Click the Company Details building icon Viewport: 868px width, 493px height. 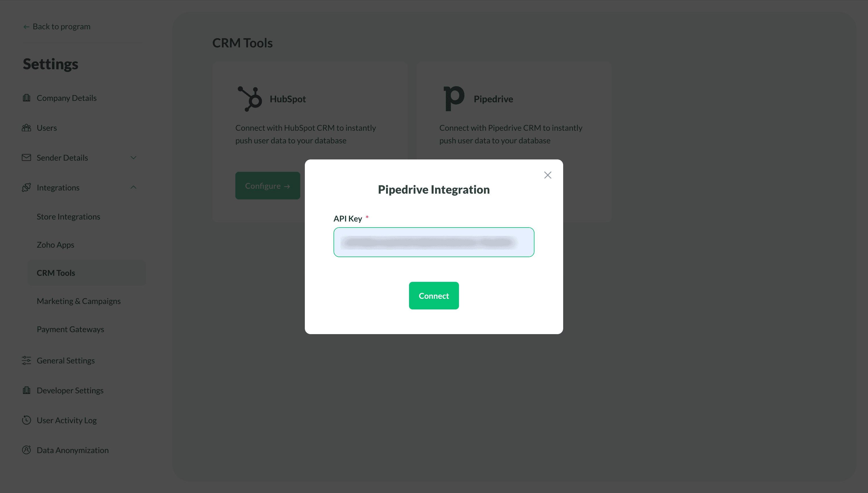click(x=26, y=98)
